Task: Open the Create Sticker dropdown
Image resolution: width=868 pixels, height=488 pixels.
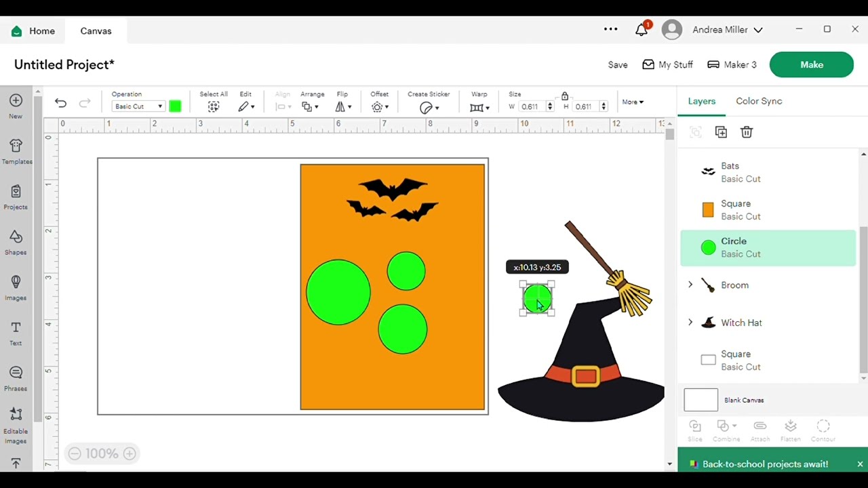Action: [429, 107]
